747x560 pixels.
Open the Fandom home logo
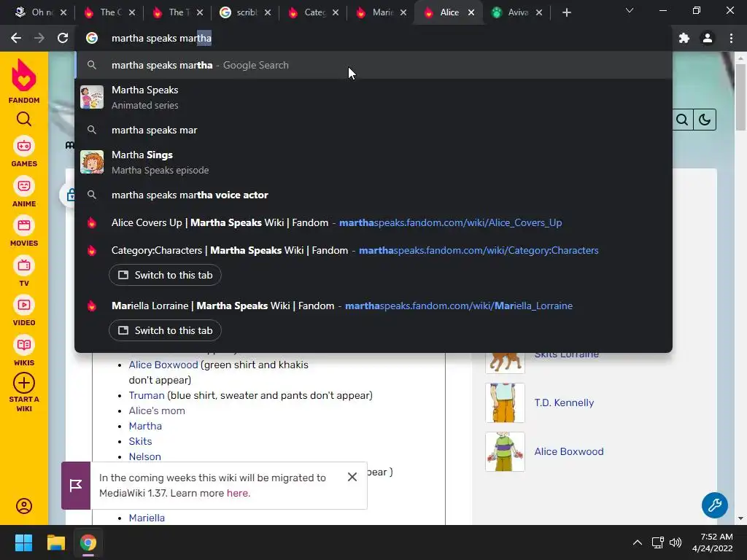[x=24, y=81]
